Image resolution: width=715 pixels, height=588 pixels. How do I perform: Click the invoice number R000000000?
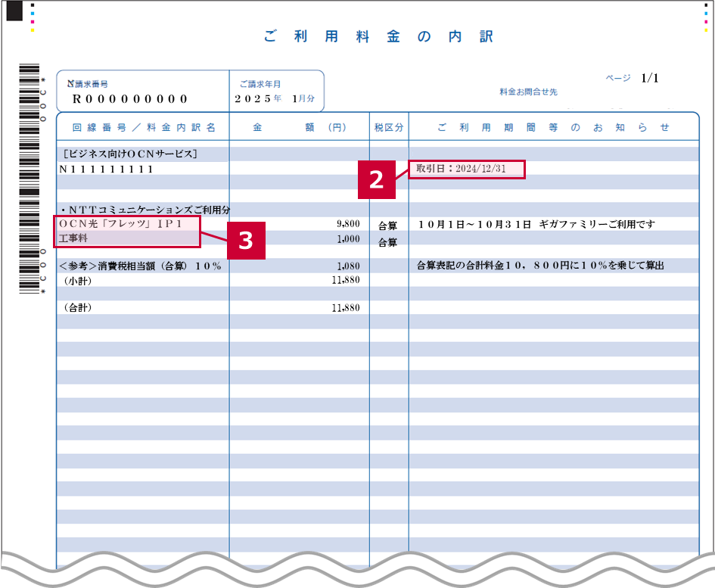tap(130, 99)
